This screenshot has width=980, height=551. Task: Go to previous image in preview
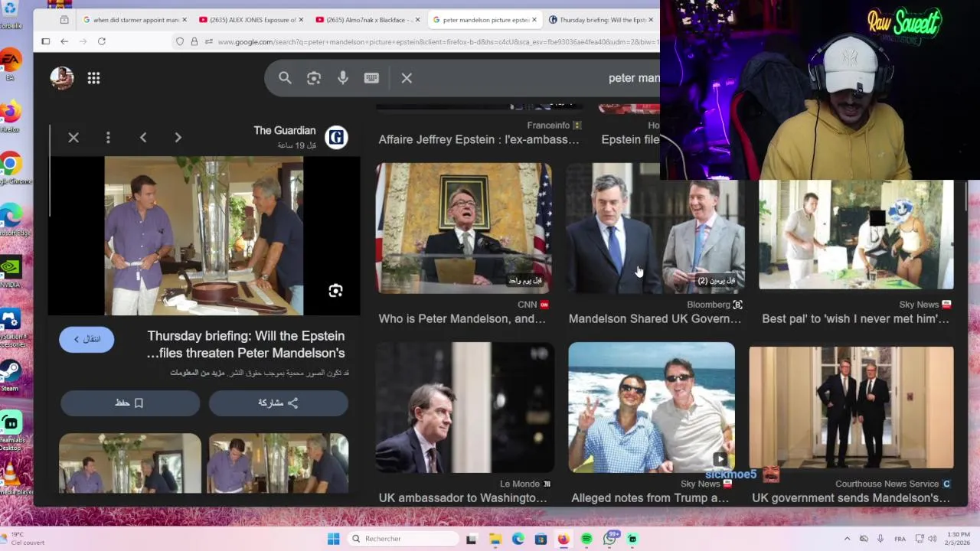click(x=143, y=138)
